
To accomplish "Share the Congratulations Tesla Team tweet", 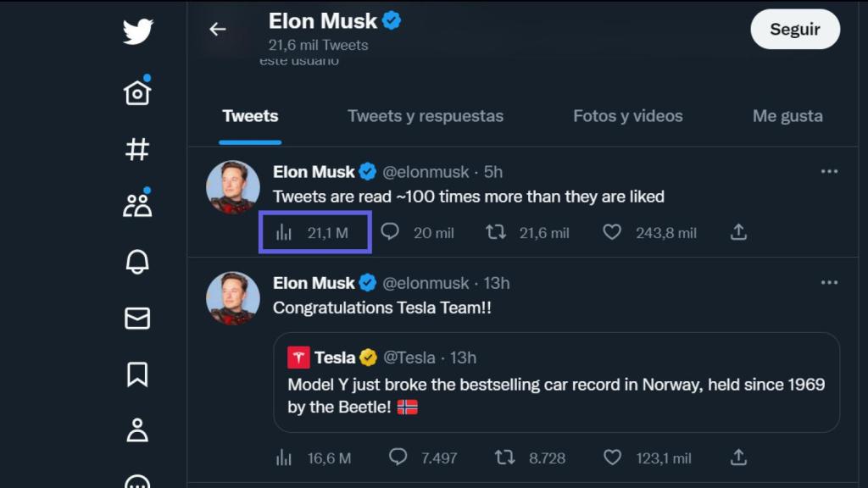I will tap(738, 457).
